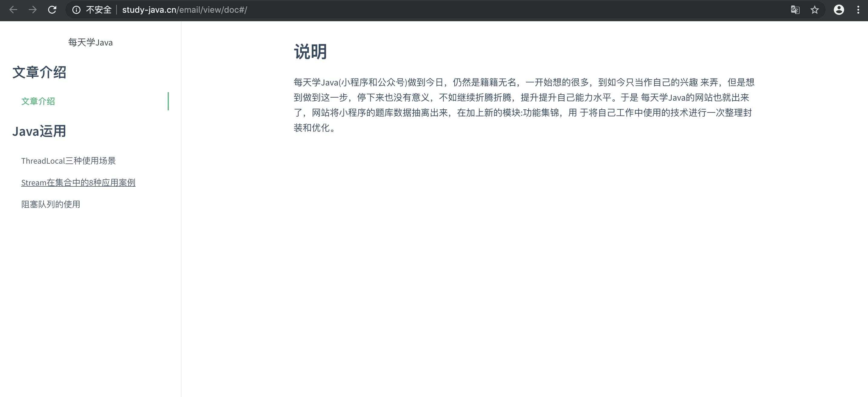Open 阻塞队列的使用 article
This screenshot has height=397, width=868.
pos(51,204)
